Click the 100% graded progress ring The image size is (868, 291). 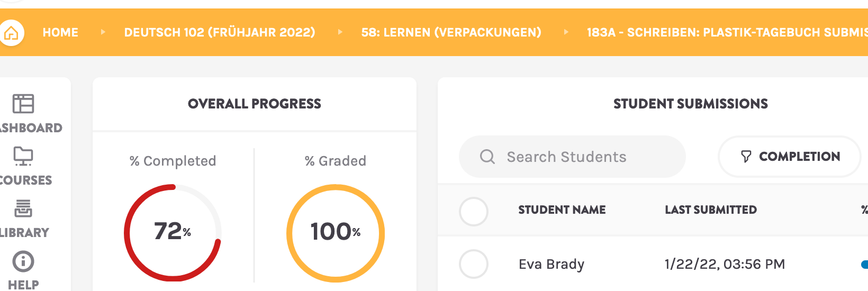pos(336,233)
